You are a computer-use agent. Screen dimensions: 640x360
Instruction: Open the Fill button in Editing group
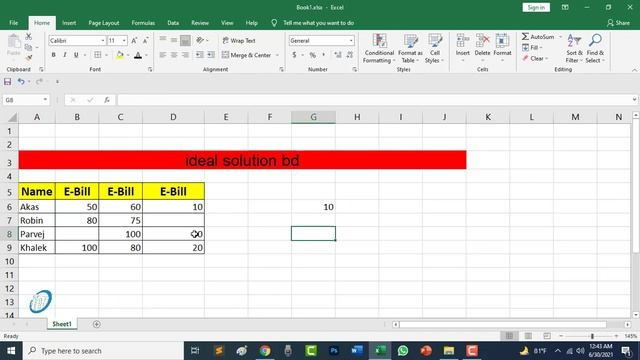[532, 48]
